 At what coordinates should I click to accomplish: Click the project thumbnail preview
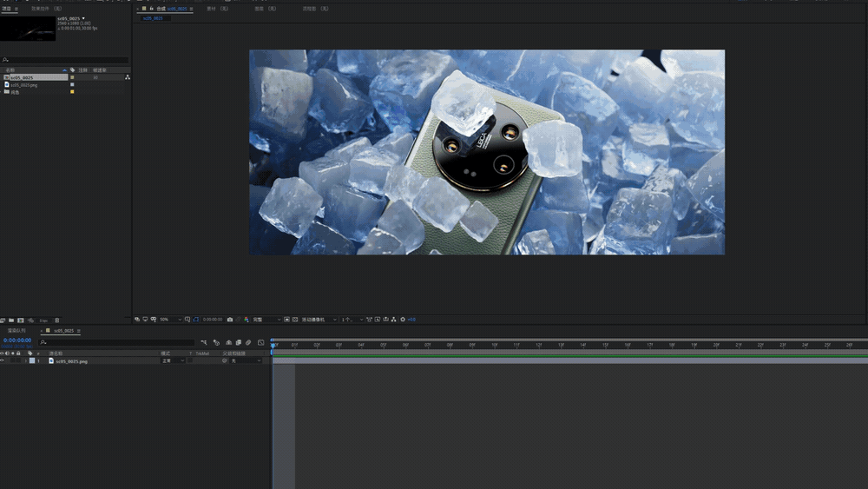tap(28, 29)
